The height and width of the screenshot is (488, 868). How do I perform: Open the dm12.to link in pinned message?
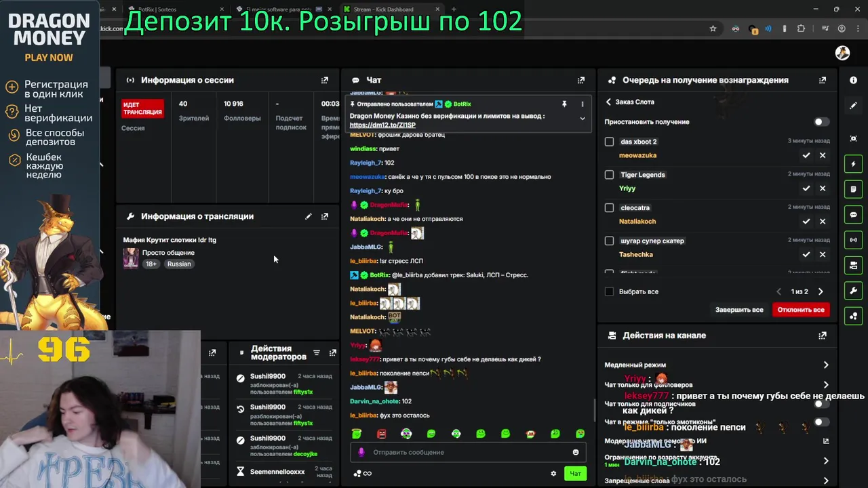tap(382, 125)
